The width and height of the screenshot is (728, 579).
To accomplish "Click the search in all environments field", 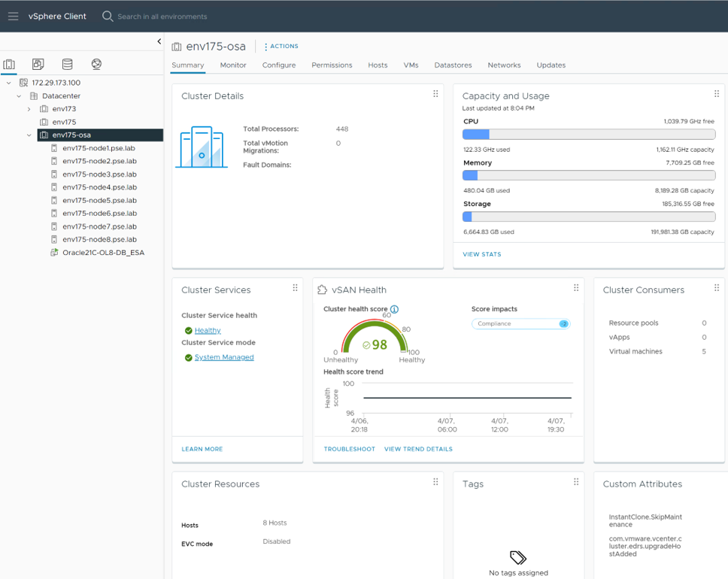I will (x=162, y=17).
